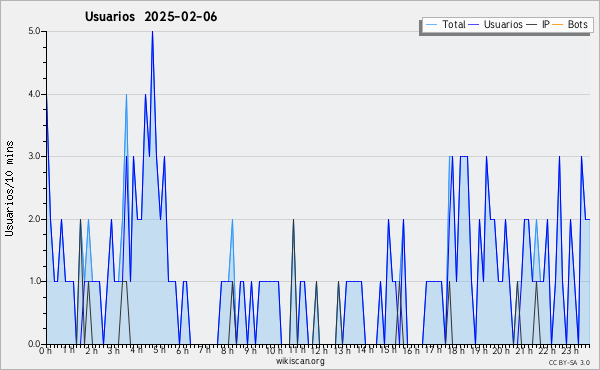Click the 'CC BY-SA 3.0' license text

pos(569,363)
